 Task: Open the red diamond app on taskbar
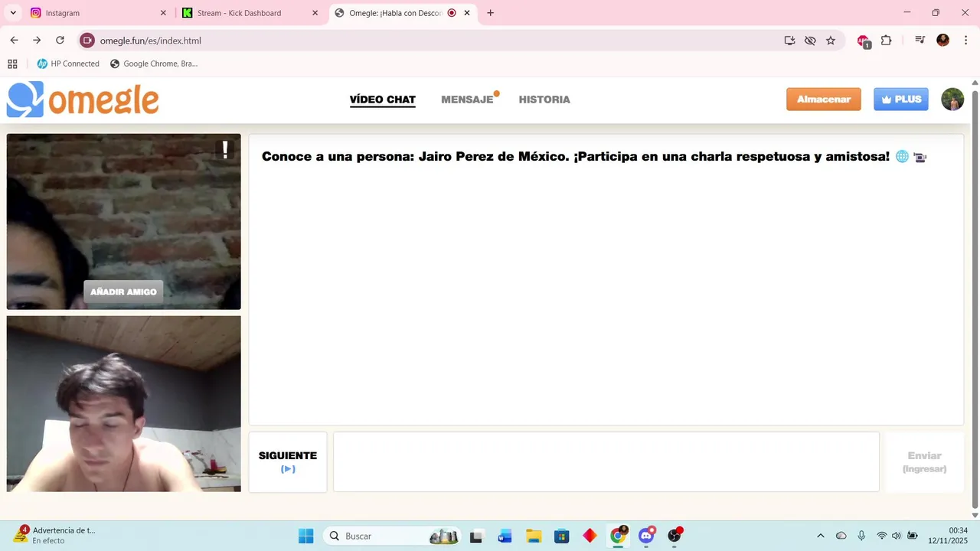pos(590,536)
